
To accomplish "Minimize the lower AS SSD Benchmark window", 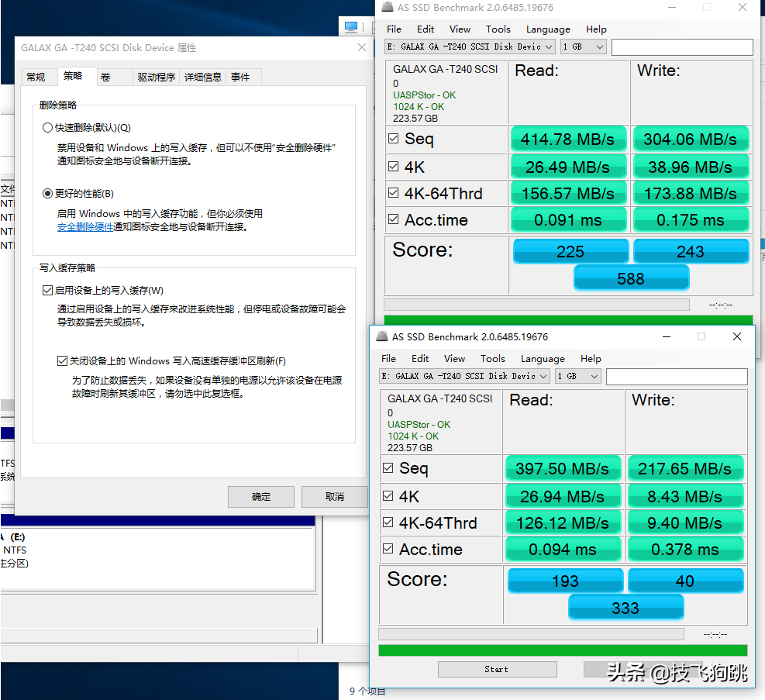I will click(x=667, y=336).
